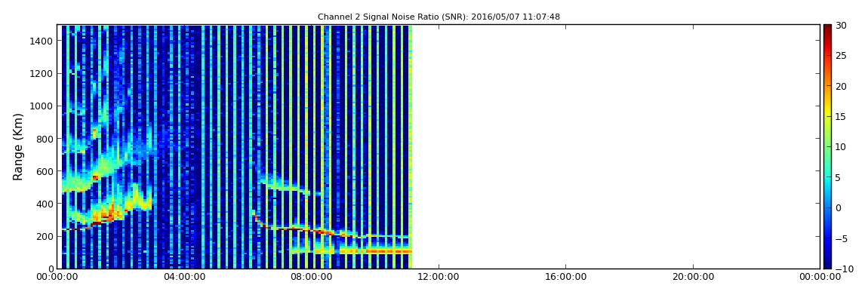The width and height of the screenshot is (868, 307).
Task: Click the 400 tick on the range axis
Action: pyautogui.click(x=45, y=204)
